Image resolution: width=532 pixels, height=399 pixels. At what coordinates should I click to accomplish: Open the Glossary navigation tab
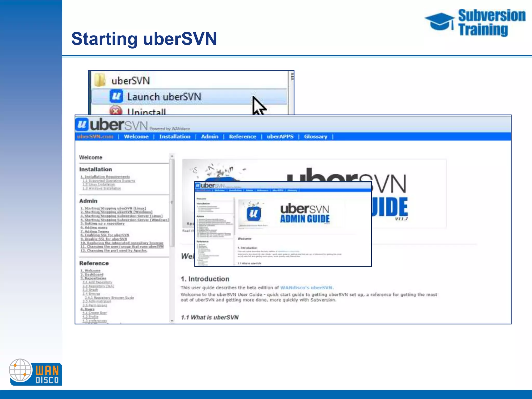pyautogui.click(x=316, y=137)
